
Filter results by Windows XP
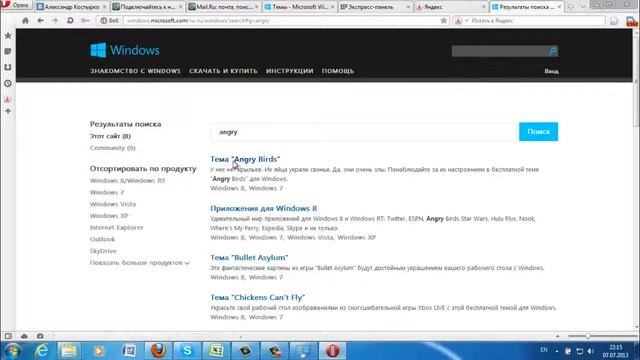(x=109, y=216)
